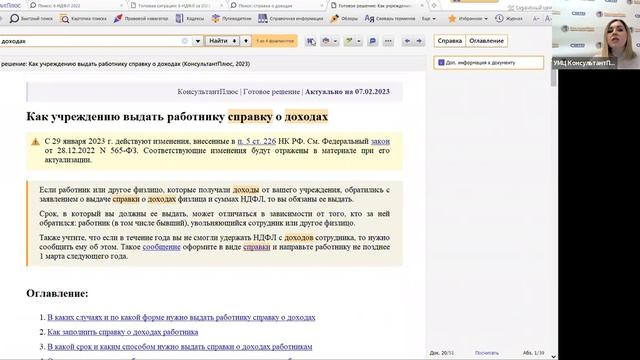Viewport: 640px width, 360px height.
Task: Open Путеводители section
Action: [x=231, y=18]
